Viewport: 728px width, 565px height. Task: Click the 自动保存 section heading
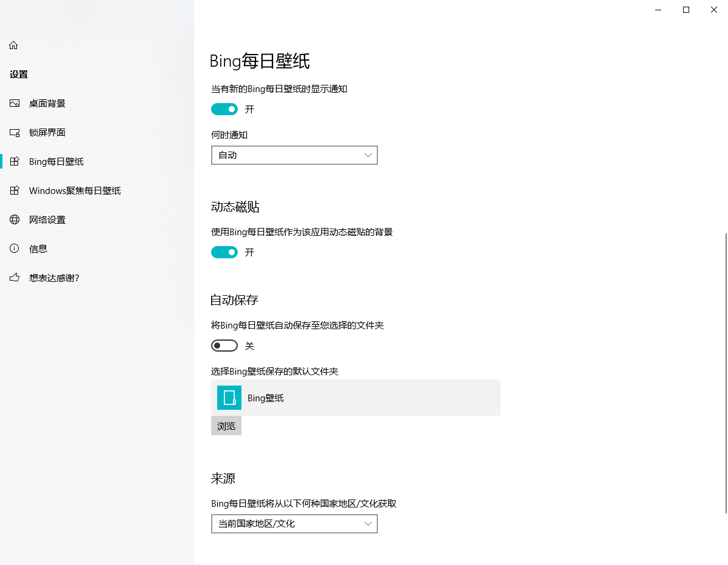(235, 300)
